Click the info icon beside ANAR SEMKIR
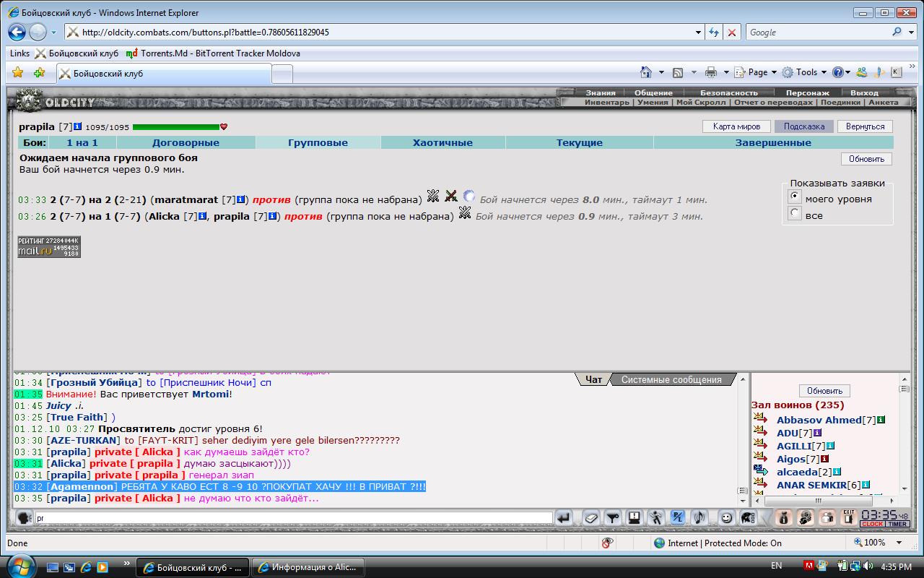The height and width of the screenshot is (578, 924). (866, 484)
